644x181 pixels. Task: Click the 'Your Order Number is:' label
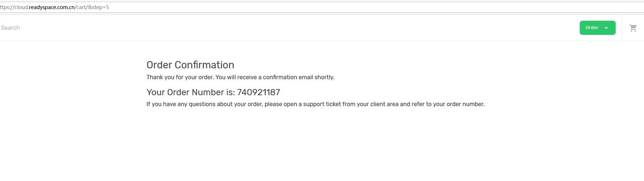click(x=191, y=92)
